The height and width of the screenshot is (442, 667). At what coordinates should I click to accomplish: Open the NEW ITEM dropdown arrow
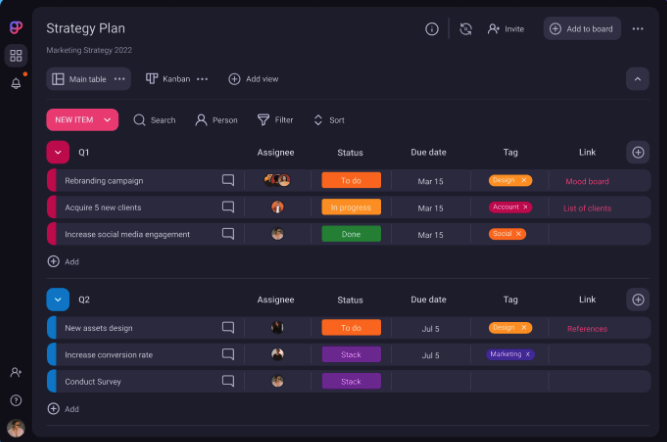(107, 120)
